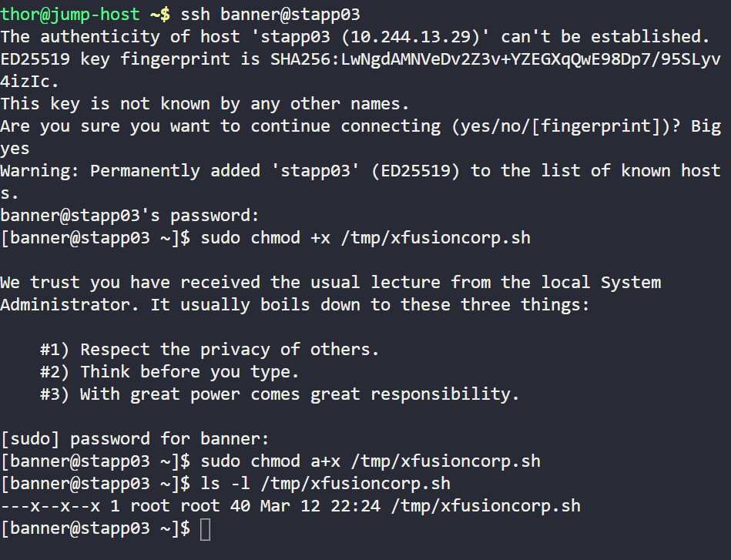Click the green thor@jump-host prompt text
Screen dimensions: 731x560
70,14
